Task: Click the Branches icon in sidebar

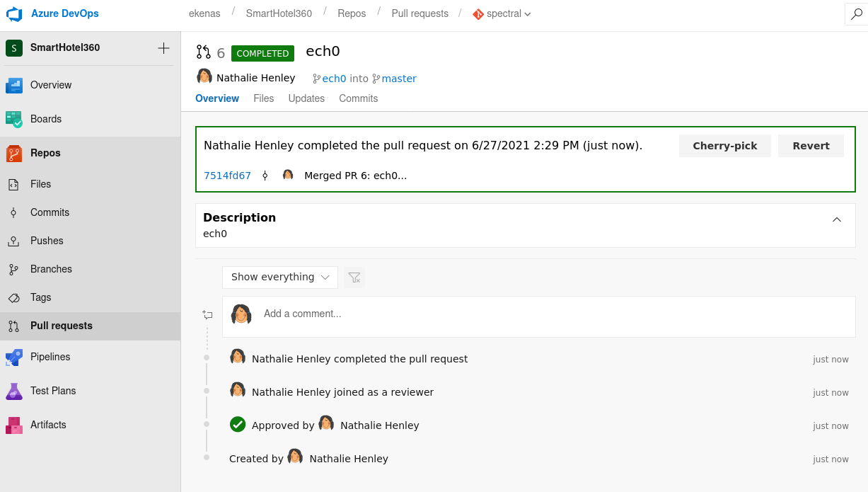Action: pyautogui.click(x=13, y=269)
